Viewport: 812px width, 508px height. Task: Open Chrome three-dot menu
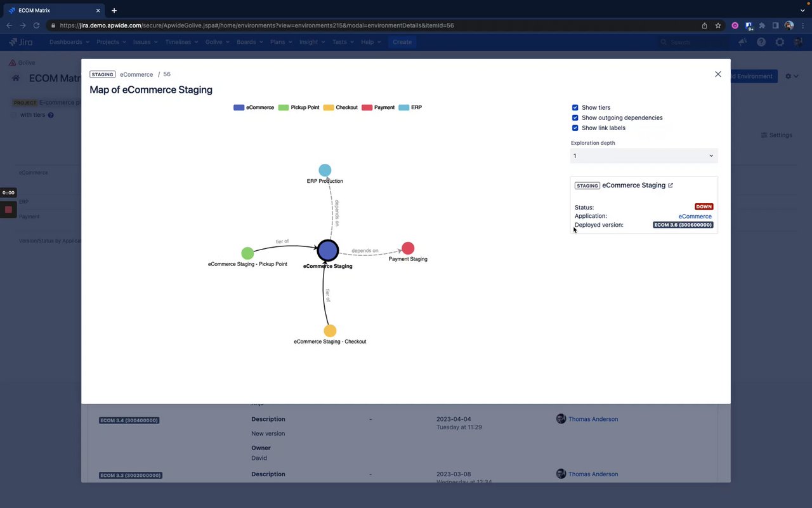[x=802, y=25]
